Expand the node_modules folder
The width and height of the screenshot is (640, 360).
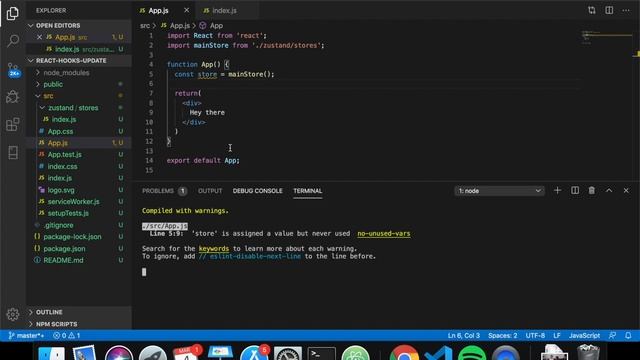coord(66,73)
